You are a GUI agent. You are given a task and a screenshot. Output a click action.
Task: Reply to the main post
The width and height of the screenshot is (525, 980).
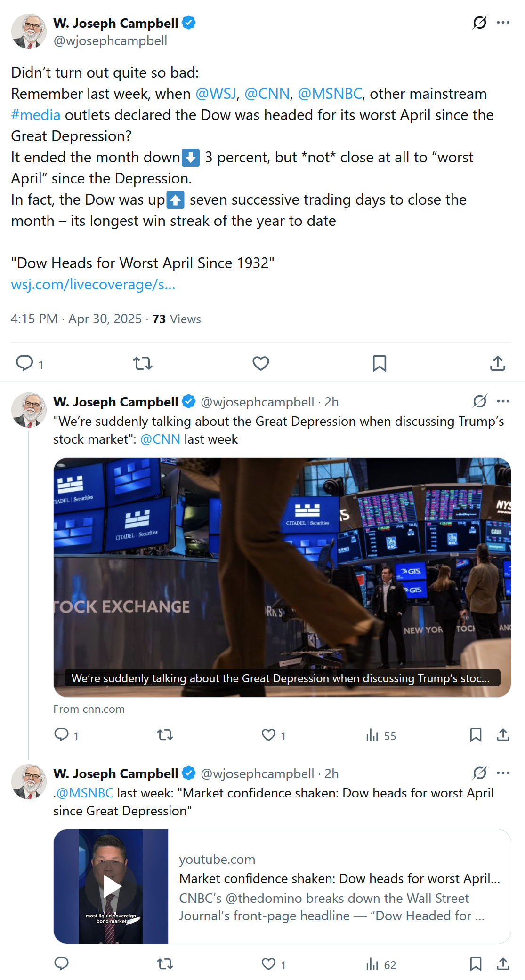24,363
